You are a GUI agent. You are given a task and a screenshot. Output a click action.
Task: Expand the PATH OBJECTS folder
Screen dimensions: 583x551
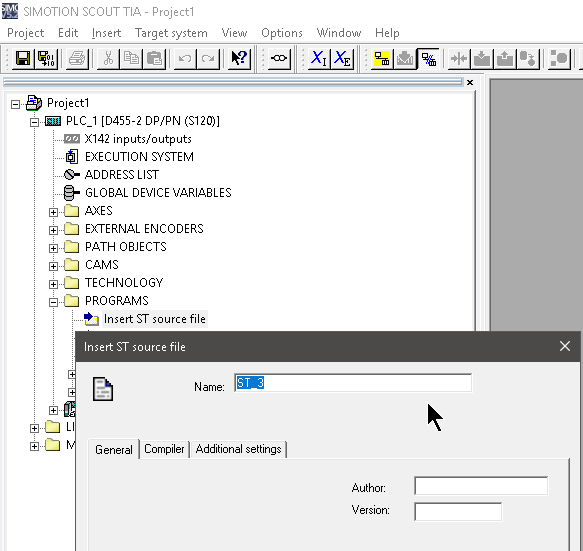[54, 248]
